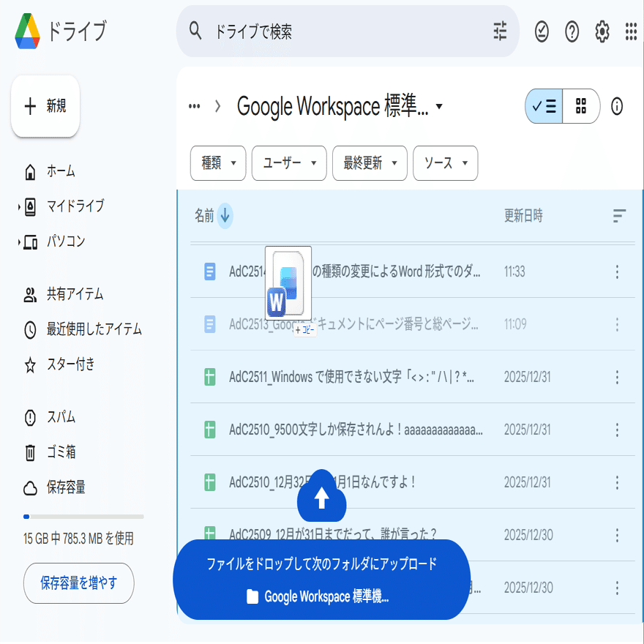Viewport: 644px width, 644px height.
Task: Open the 最終更新 filter dropdown
Action: coord(370,163)
